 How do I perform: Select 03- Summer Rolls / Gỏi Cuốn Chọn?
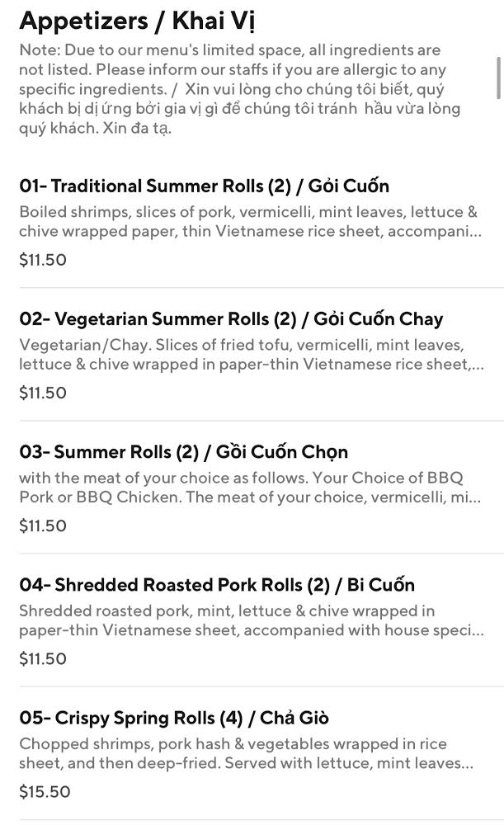click(184, 452)
